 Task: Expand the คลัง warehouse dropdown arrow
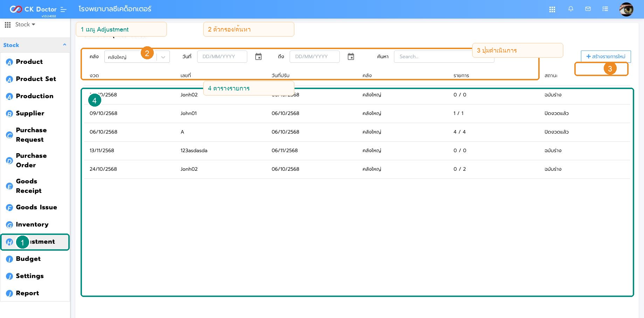click(x=163, y=57)
